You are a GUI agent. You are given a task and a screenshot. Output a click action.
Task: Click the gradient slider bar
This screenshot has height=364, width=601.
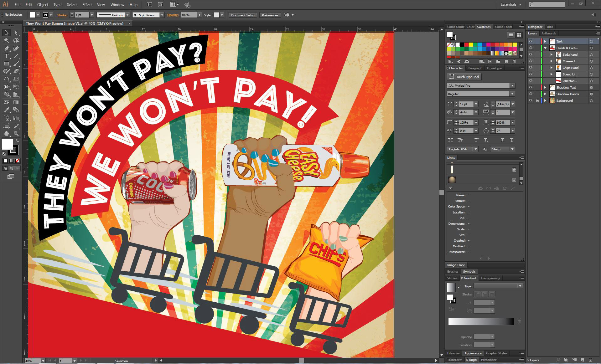tap(481, 321)
